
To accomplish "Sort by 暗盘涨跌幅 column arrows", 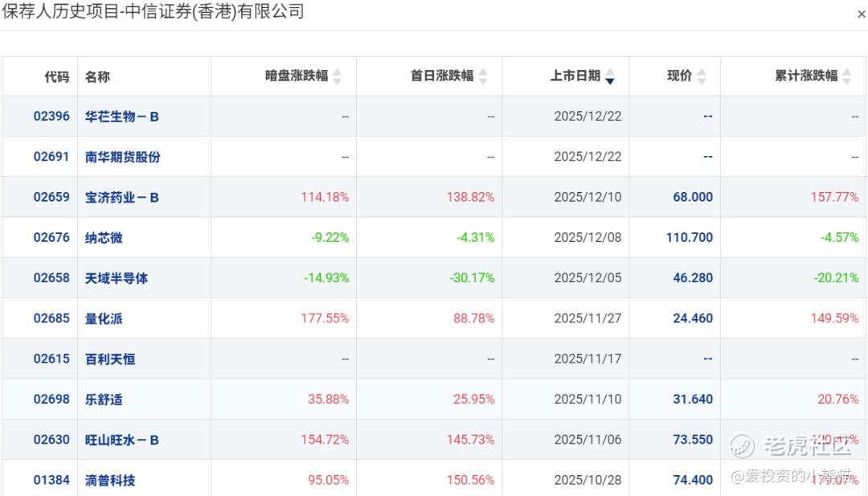I will pos(337,76).
